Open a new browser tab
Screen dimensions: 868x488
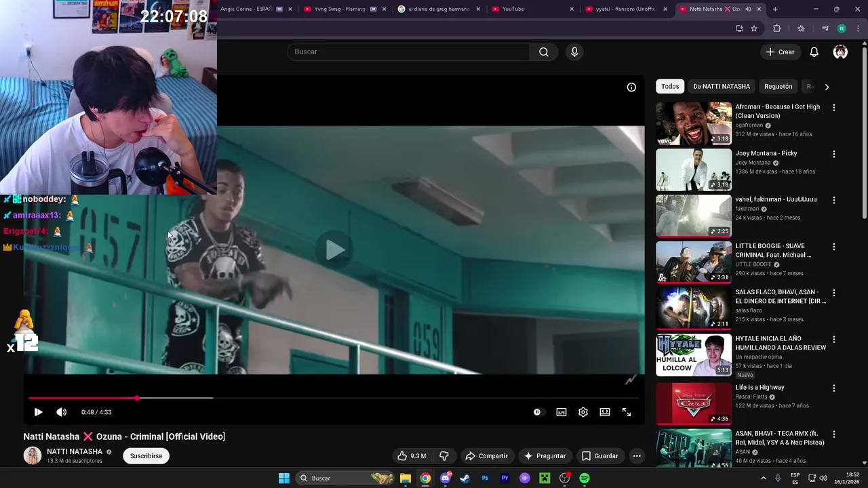(775, 9)
